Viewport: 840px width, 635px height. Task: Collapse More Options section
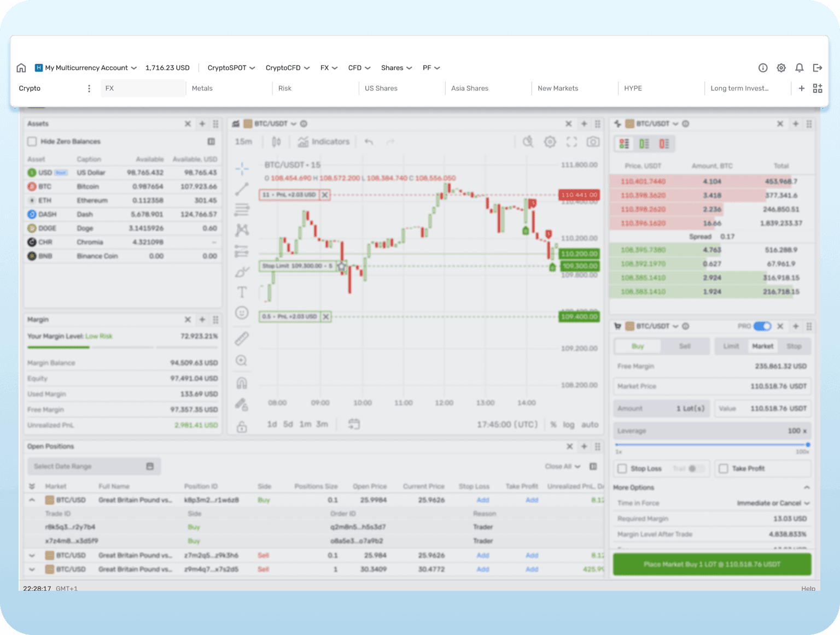[x=807, y=487]
